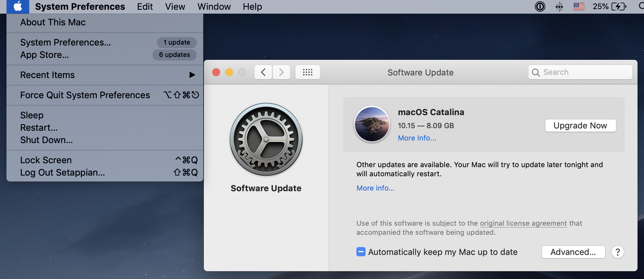The height and width of the screenshot is (279, 644).
Task: Open More info… link about other updates
Action: click(375, 188)
